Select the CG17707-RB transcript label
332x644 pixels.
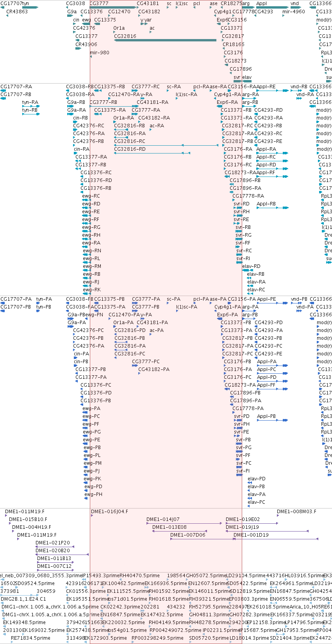point(16,95)
